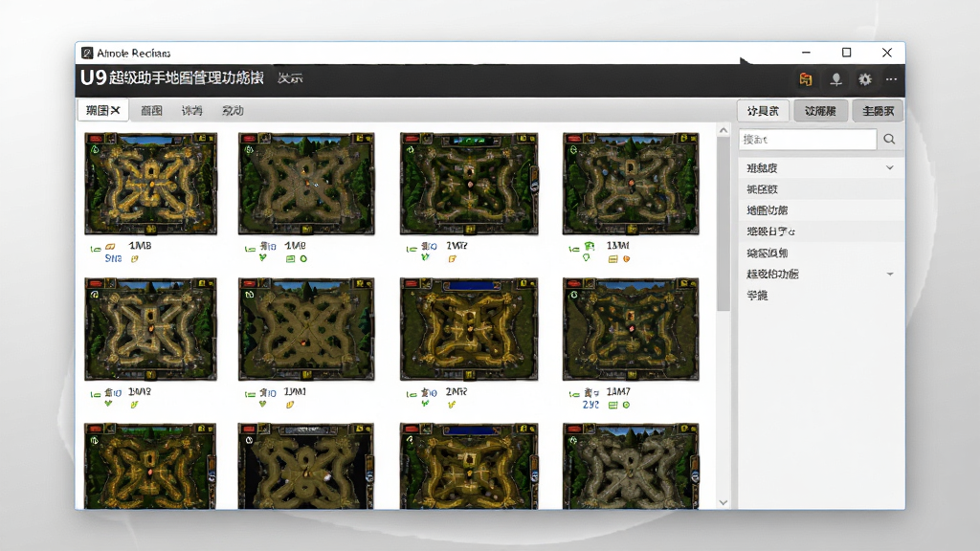The image size is (980, 551).
Task: Click the green house icon beside 1MM
Action: (589, 246)
